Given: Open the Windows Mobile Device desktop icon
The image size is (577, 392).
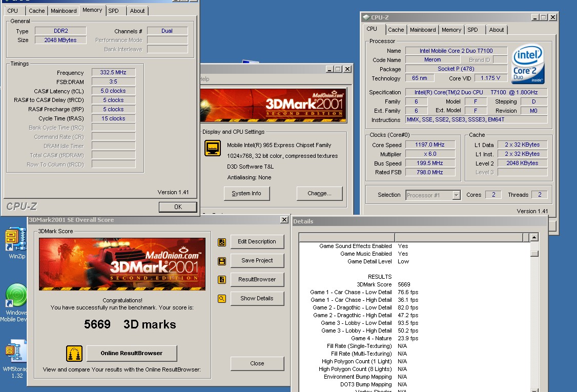Looking at the screenshot, I should pos(16,296).
